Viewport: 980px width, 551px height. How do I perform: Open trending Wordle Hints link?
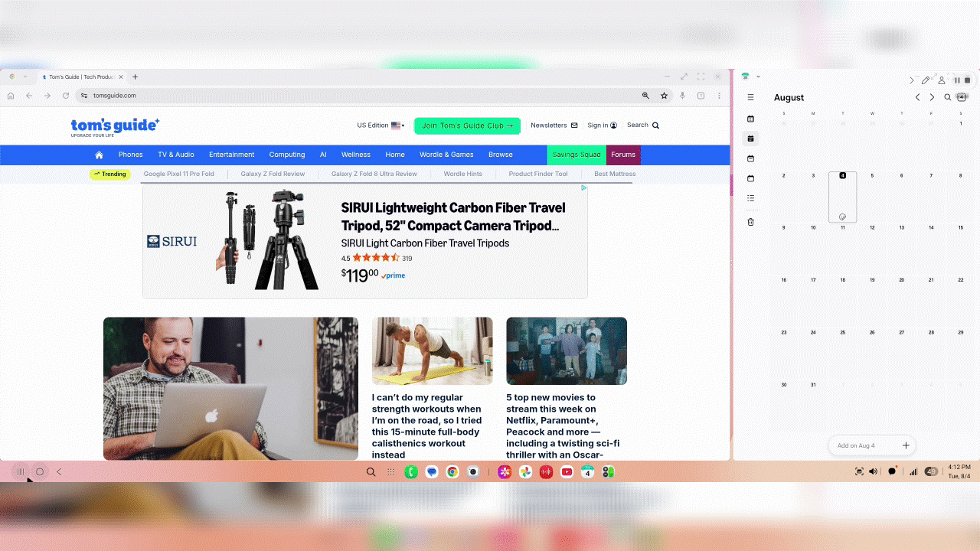tap(463, 174)
